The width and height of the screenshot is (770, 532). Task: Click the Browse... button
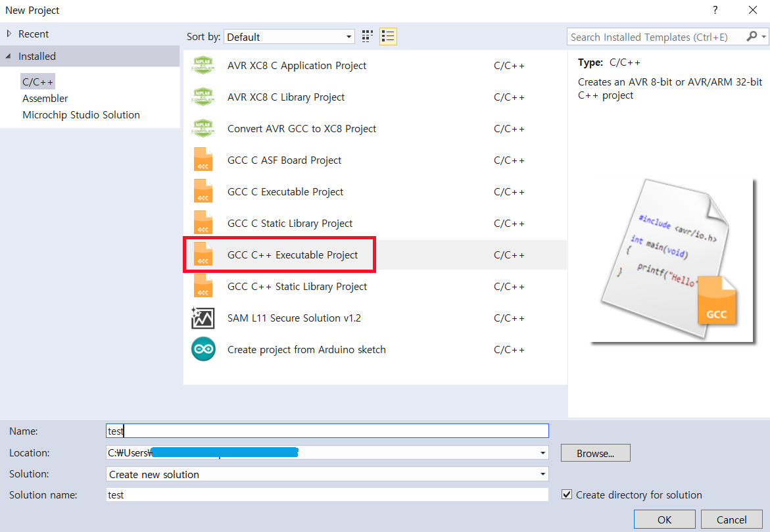pyautogui.click(x=595, y=453)
